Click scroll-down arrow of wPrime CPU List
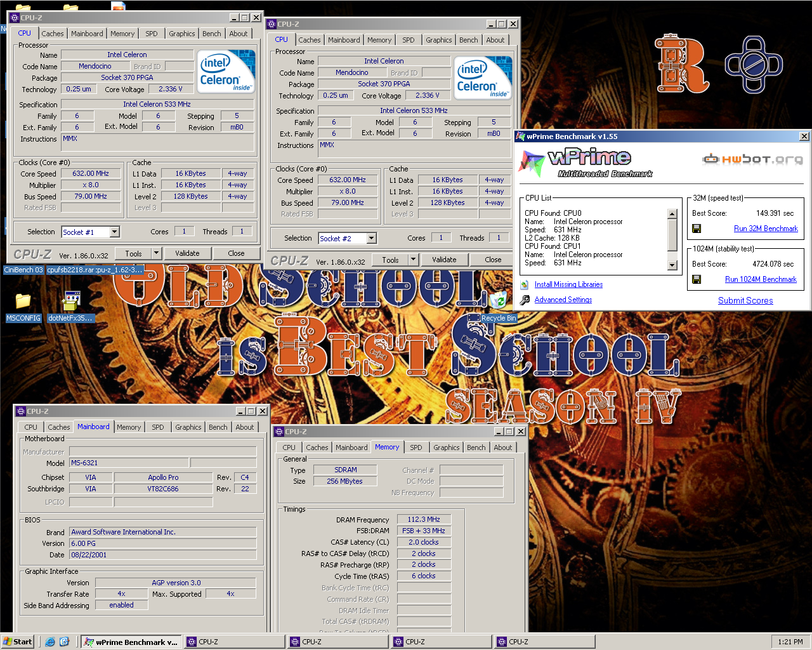 click(x=672, y=265)
